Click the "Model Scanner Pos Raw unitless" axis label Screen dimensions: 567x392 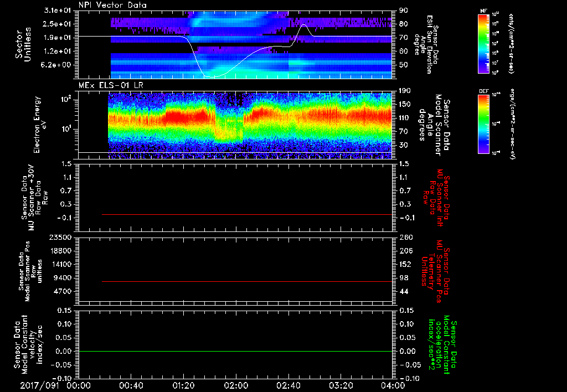(30, 271)
